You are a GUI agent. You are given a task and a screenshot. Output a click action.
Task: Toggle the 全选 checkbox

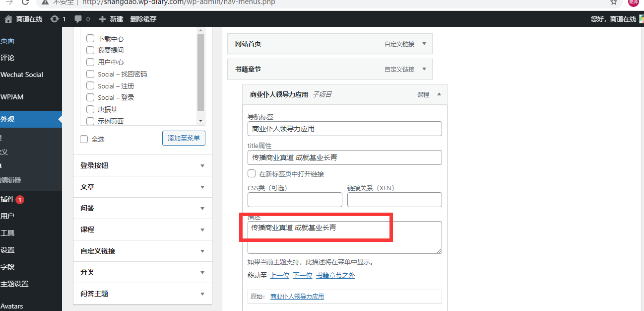84,139
